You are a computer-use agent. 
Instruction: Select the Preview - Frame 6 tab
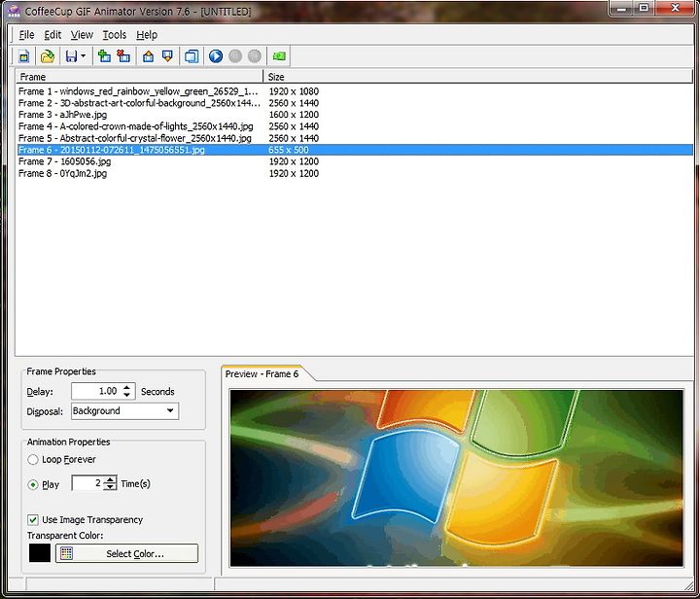(x=262, y=374)
